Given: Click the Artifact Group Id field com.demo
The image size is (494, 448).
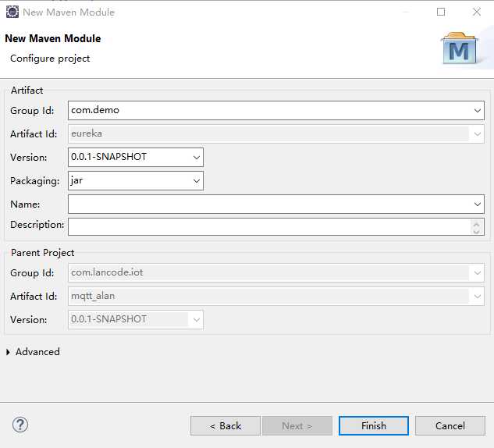Looking at the screenshot, I should coord(276,111).
